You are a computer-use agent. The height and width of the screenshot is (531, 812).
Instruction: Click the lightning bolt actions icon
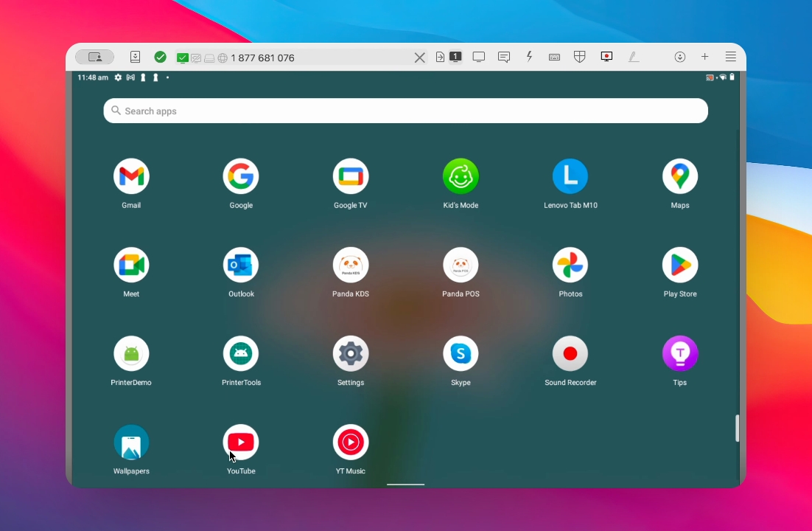[x=529, y=57]
